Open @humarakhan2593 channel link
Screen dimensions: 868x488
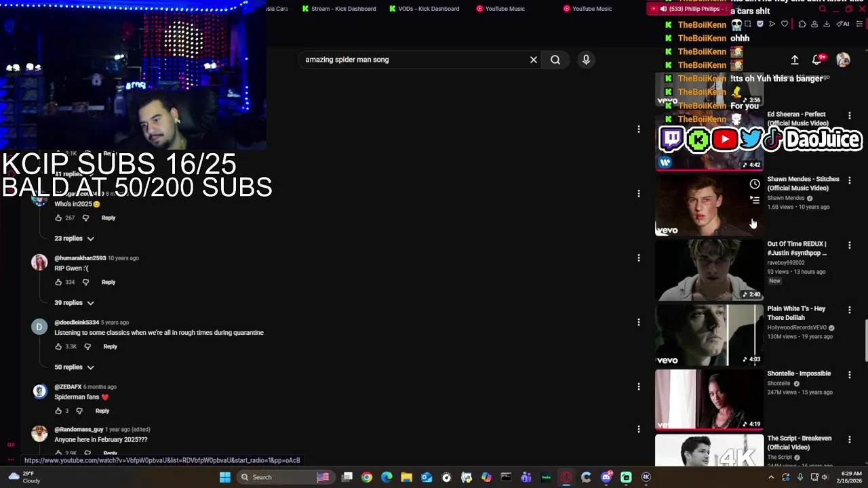pos(80,258)
